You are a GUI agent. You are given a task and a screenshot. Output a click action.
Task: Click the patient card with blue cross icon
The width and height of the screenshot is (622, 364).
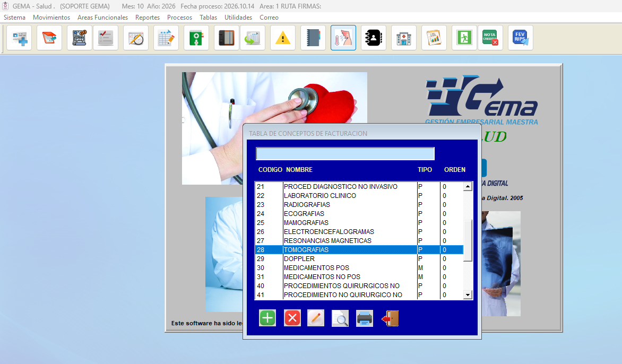[x=19, y=38]
